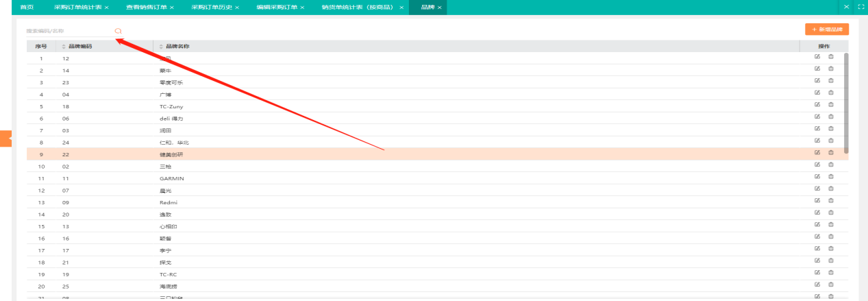
Task: Expand the collapsed left sidebar arrow
Action: coord(5,138)
